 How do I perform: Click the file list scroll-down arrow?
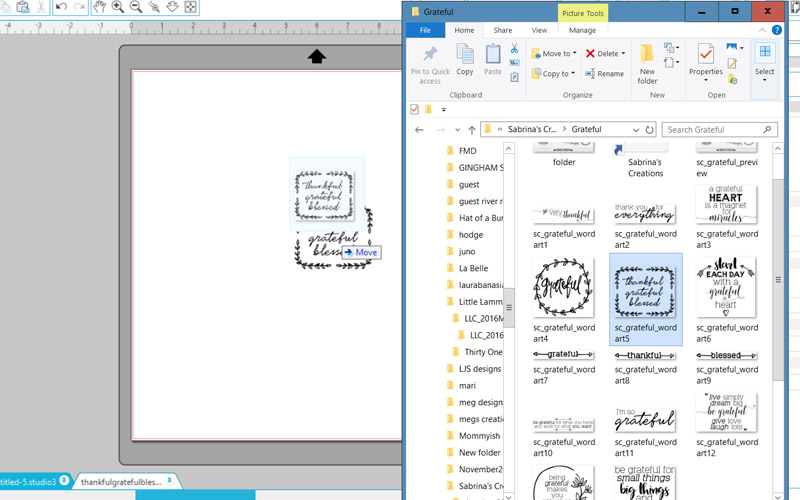778,495
